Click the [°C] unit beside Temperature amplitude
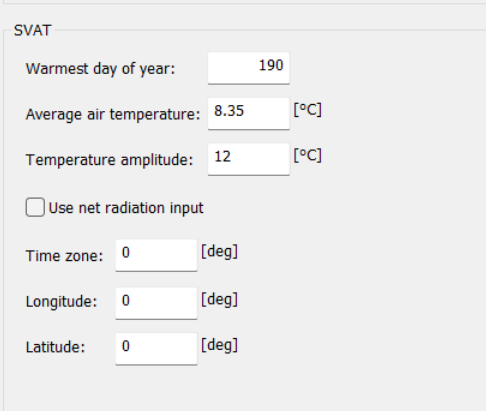 click(308, 155)
